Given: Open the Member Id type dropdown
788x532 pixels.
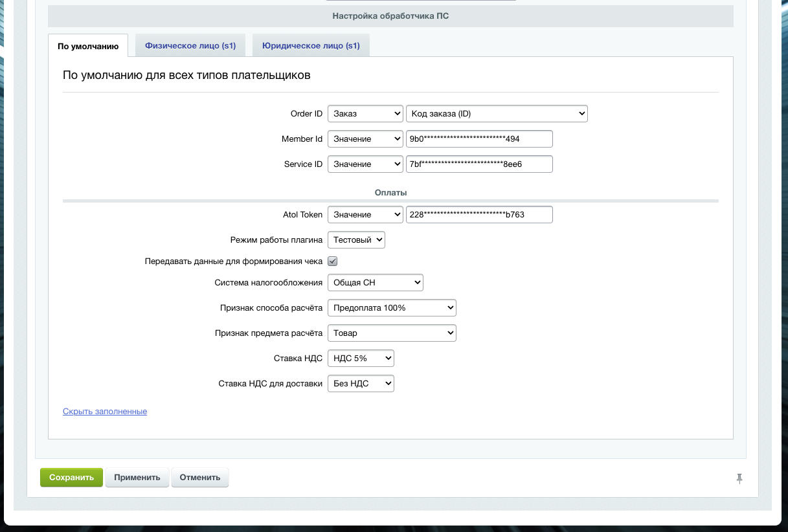Looking at the screenshot, I should [x=365, y=139].
